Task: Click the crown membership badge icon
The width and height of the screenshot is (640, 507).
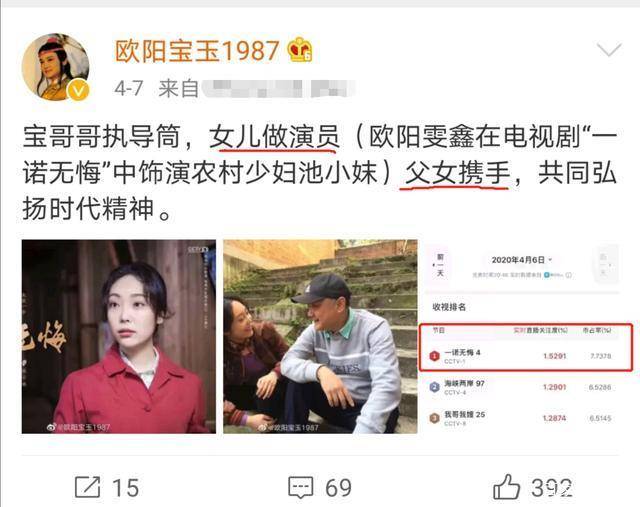Action: tap(300, 50)
